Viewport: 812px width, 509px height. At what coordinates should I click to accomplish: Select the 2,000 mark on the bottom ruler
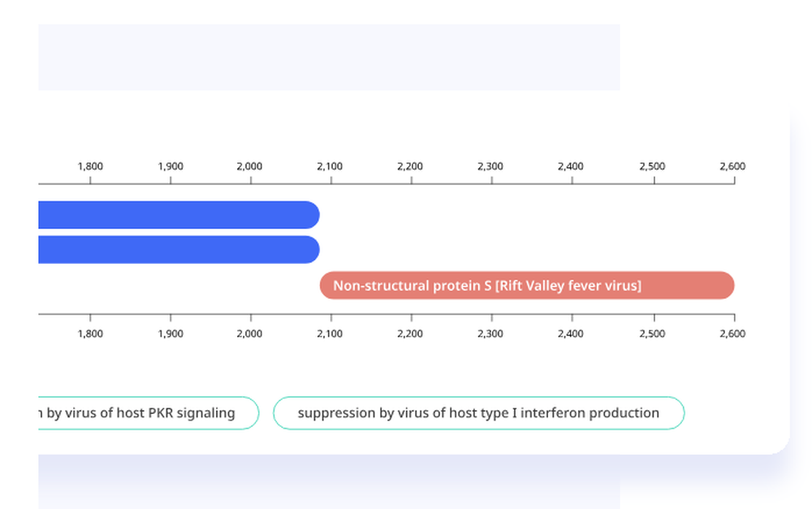[249, 334]
